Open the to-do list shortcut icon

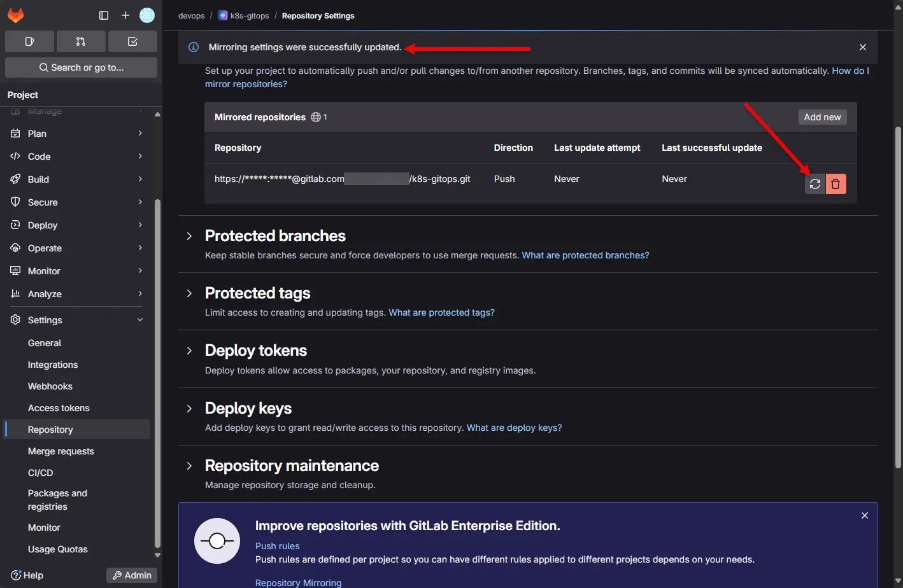pos(132,41)
